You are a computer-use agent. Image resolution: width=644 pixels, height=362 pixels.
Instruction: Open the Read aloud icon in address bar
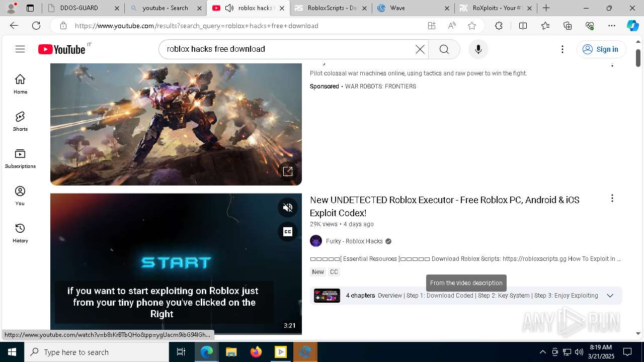(x=452, y=26)
